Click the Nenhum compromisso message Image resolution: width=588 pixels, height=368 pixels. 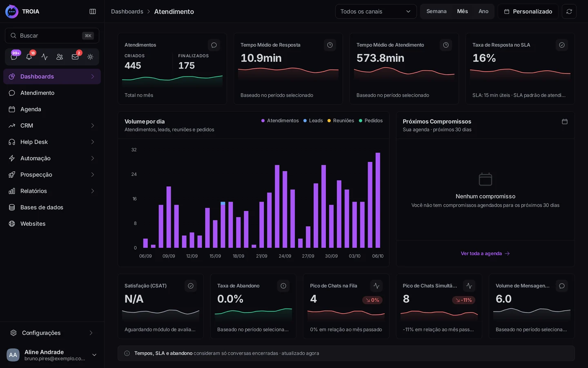pyautogui.click(x=486, y=196)
